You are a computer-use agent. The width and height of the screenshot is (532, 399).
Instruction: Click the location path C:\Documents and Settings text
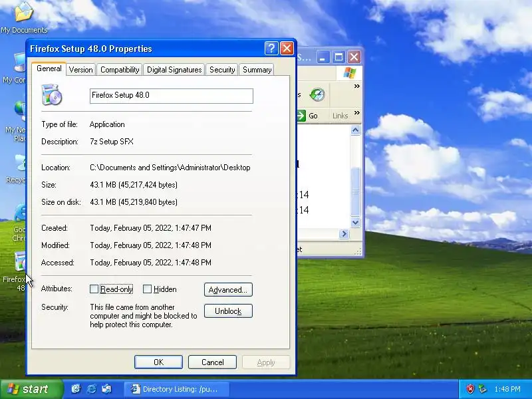[170, 168]
